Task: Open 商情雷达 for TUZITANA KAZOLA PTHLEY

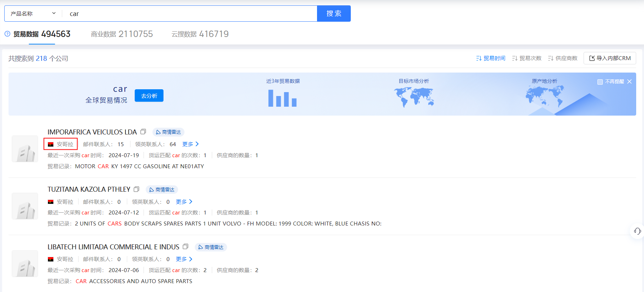Action: pos(162,190)
